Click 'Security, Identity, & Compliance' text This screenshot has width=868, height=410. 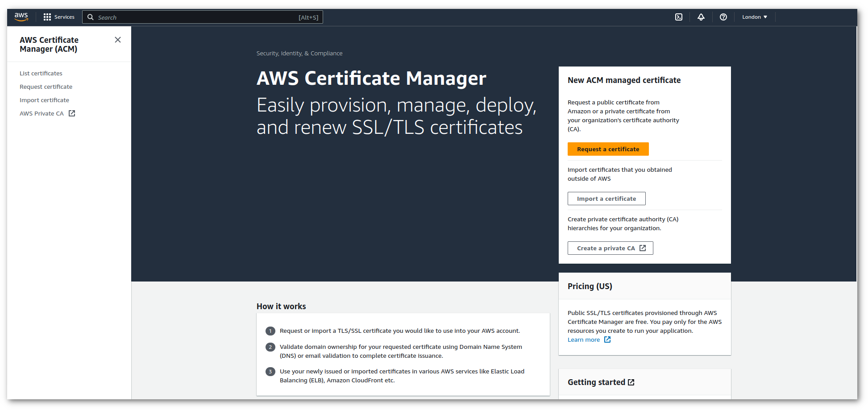click(299, 53)
